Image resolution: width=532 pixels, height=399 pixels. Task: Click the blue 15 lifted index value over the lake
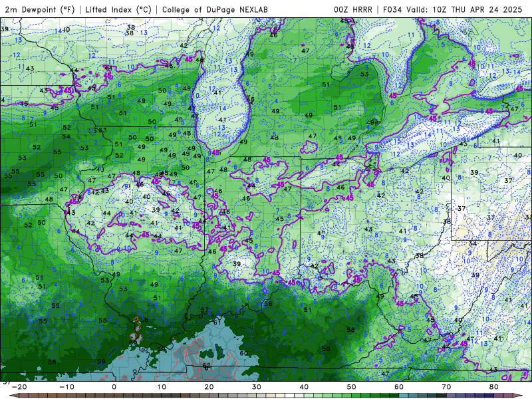pyautogui.click(x=396, y=141)
